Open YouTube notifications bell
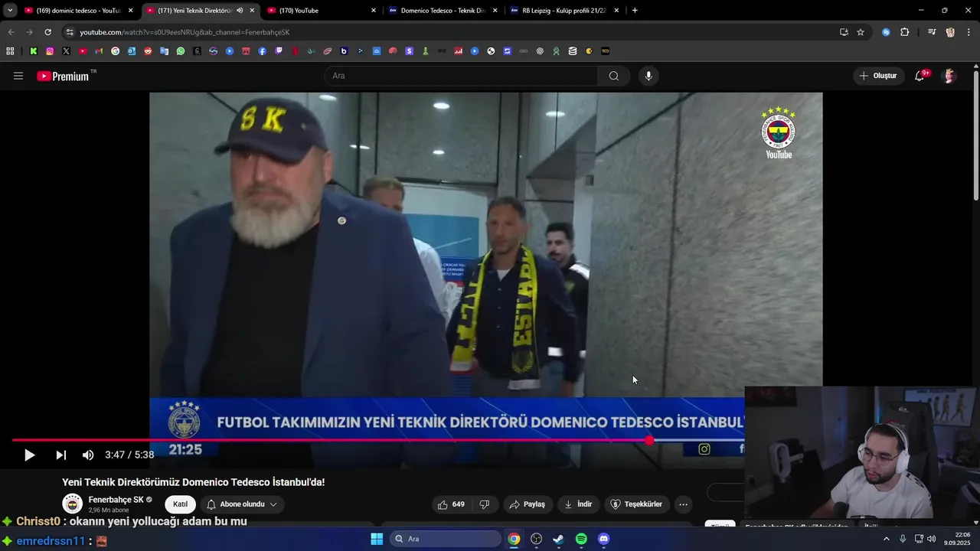 (x=920, y=76)
